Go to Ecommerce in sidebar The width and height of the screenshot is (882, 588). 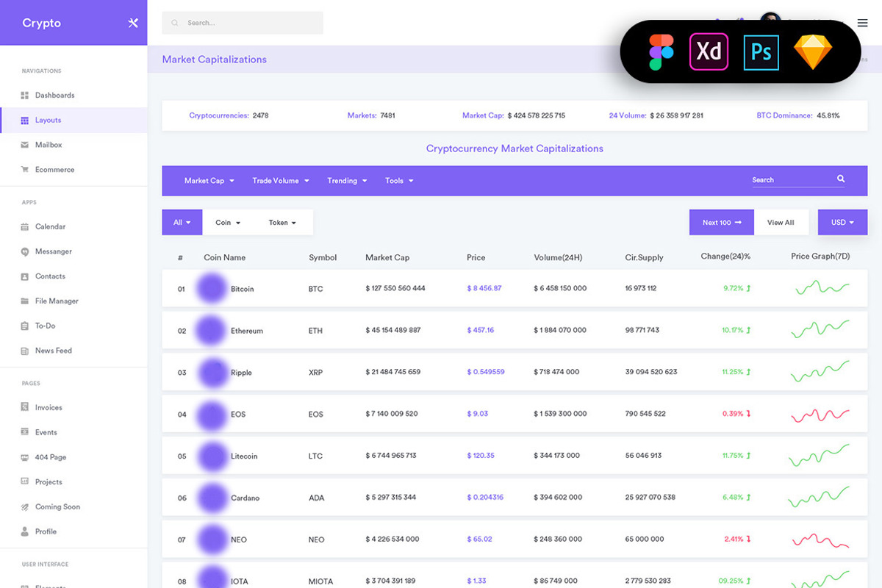(54, 170)
